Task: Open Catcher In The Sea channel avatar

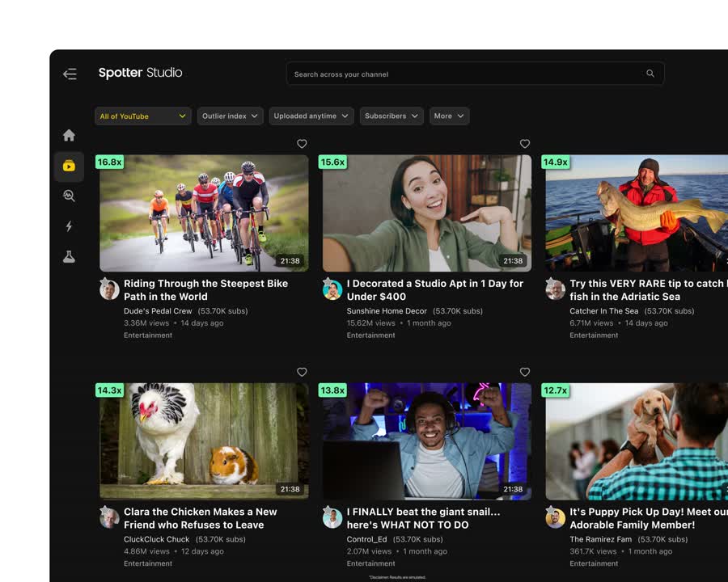Action: coord(555,289)
